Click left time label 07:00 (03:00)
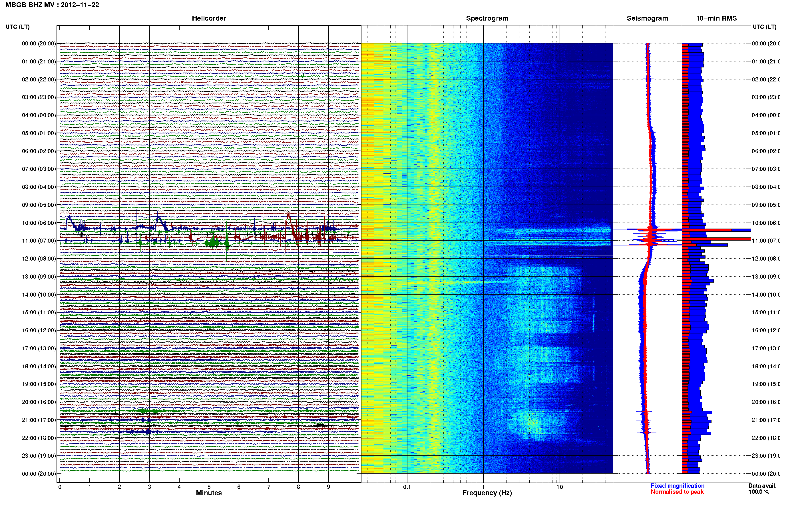The image size is (812, 508). (39, 169)
